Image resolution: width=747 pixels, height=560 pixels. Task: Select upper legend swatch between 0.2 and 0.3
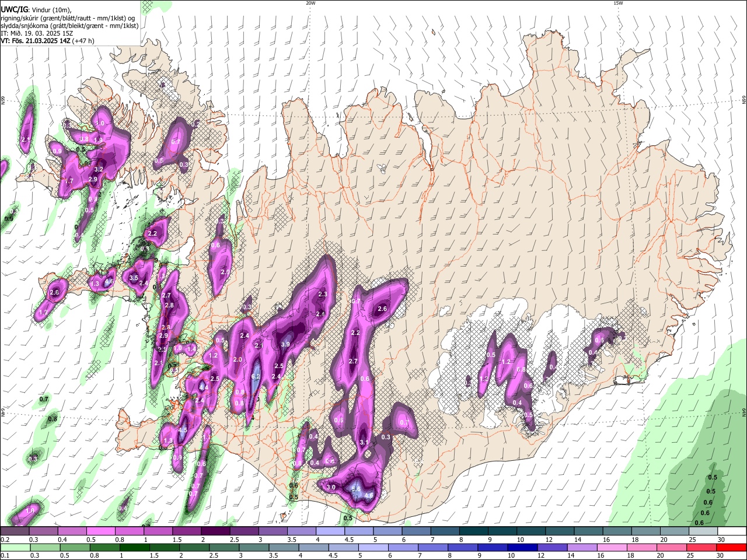pyautogui.click(x=15, y=531)
